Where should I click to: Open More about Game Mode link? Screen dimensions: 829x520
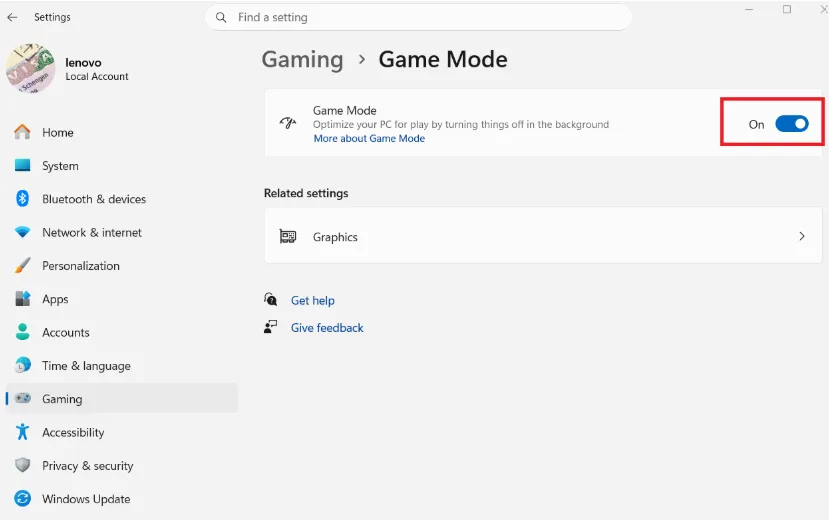[369, 138]
